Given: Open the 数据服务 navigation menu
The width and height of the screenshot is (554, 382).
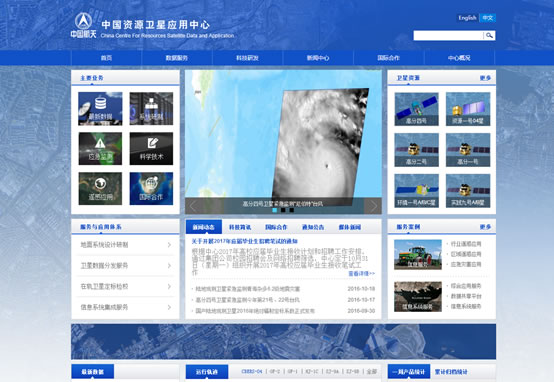Looking at the screenshot, I should (177, 58).
